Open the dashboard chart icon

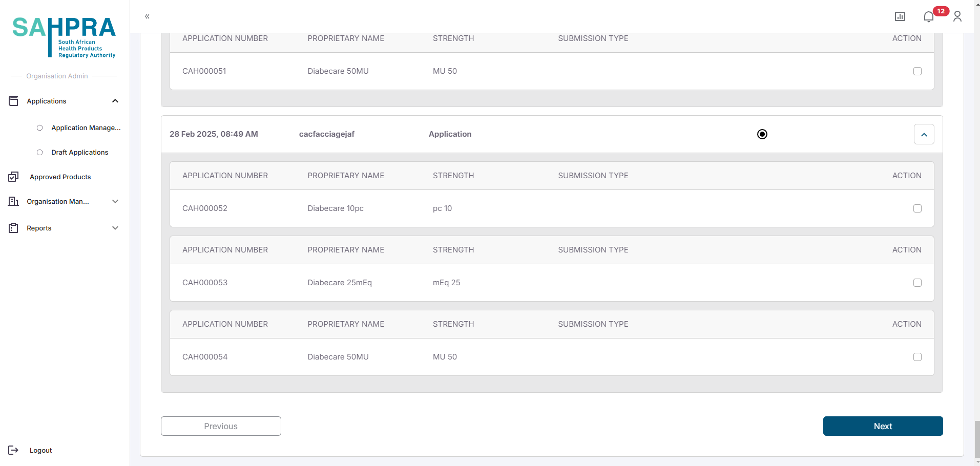click(x=900, y=17)
